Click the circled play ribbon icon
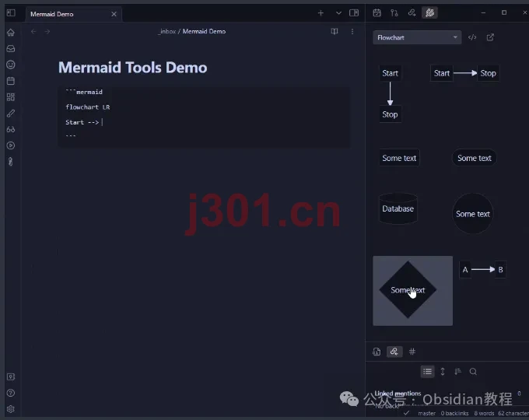 (11, 145)
